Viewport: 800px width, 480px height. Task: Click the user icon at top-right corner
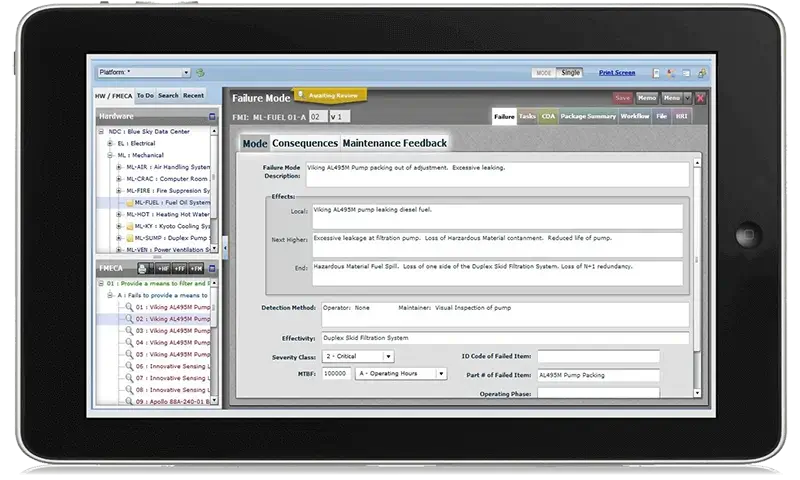coord(702,73)
